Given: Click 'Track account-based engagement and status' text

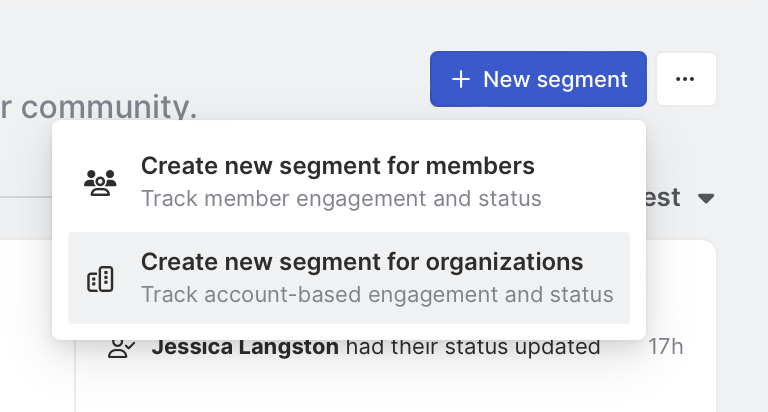Looking at the screenshot, I should [377, 295].
